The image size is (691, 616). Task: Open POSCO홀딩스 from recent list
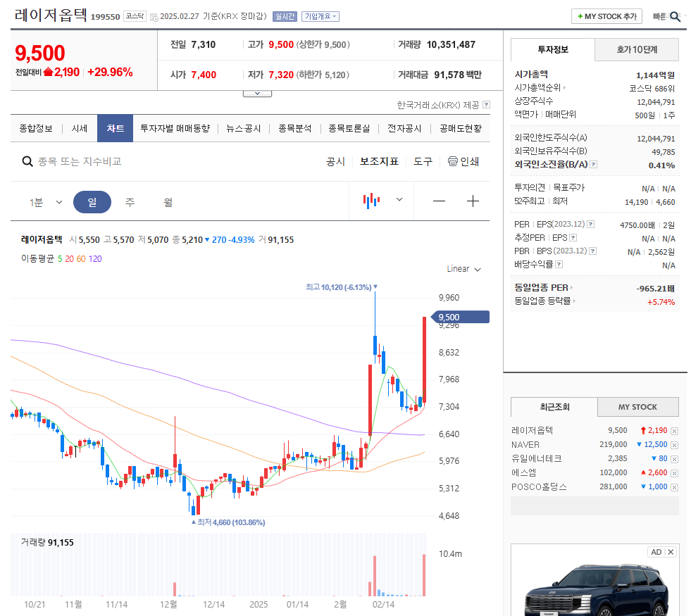[x=539, y=487]
